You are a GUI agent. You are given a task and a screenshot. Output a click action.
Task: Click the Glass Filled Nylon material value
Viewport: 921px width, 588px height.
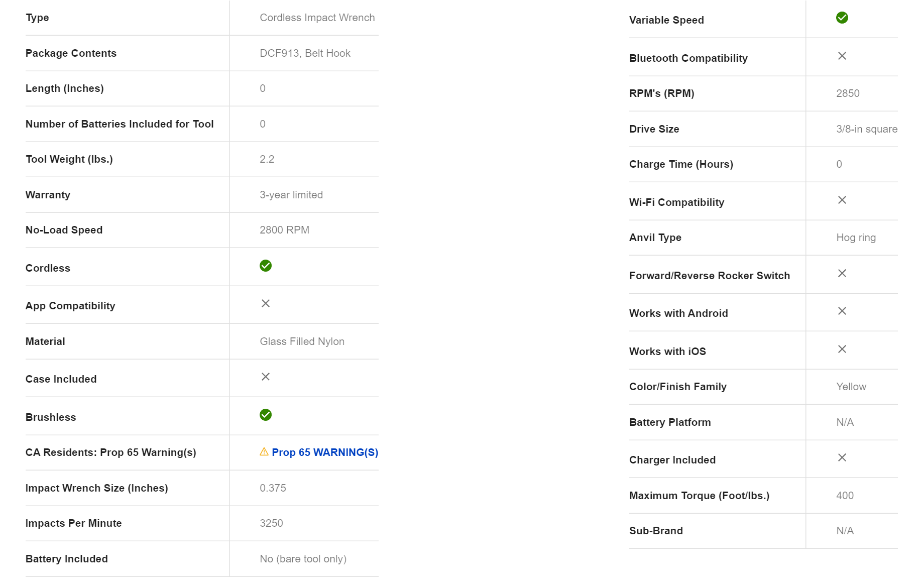tap(302, 341)
